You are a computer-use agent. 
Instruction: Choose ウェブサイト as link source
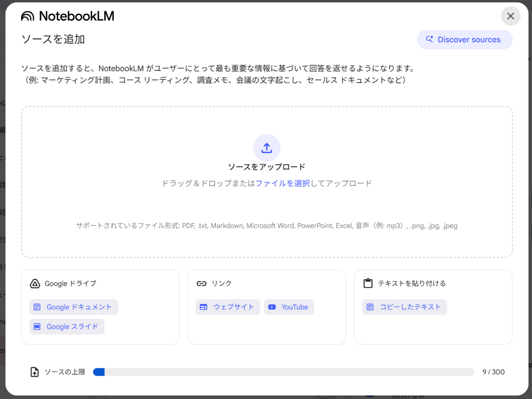pos(228,307)
